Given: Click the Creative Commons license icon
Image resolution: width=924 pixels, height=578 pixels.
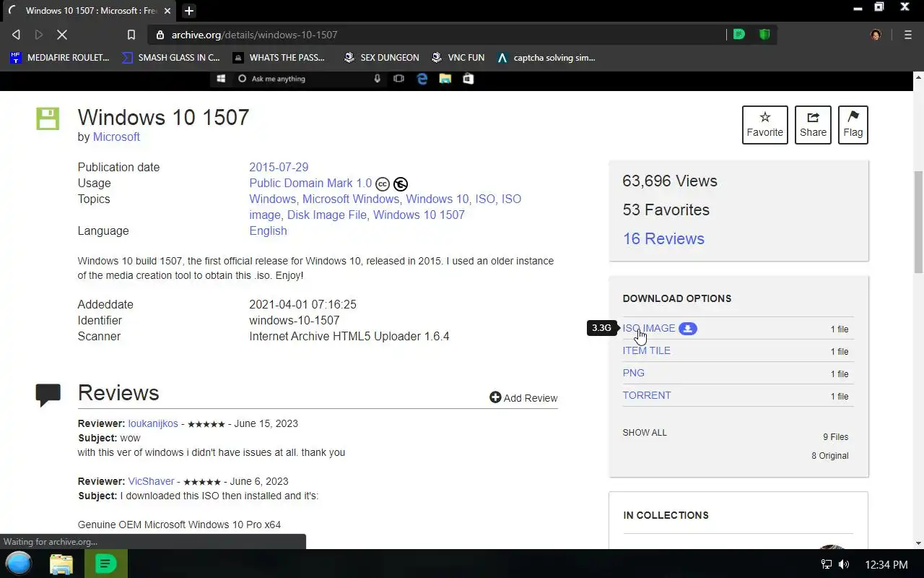Looking at the screenshot, I should (383, 184).
